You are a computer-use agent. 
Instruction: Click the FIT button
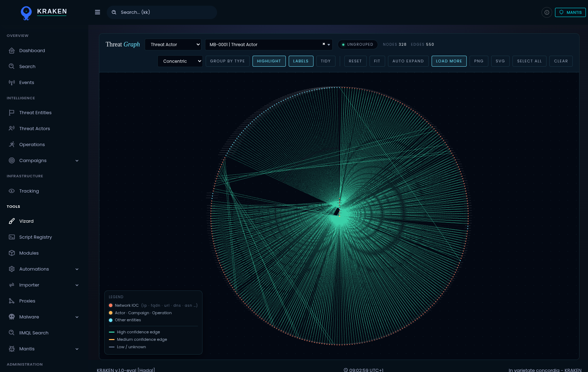[x=377, y=61]
